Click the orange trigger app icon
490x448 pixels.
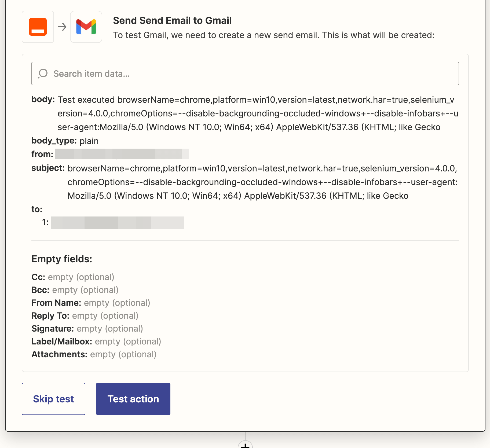click(38, 27)
